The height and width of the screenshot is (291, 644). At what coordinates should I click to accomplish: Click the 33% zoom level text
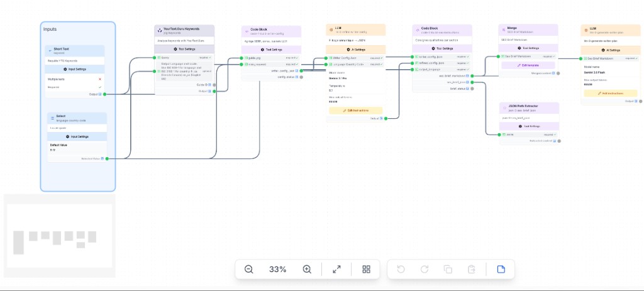coord(277,269)
